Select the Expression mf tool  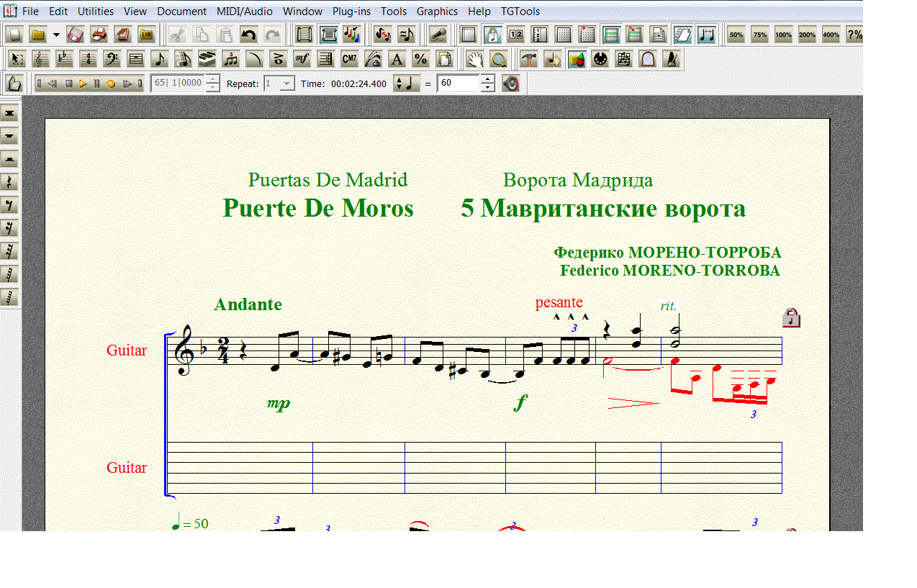click(301, 59)
